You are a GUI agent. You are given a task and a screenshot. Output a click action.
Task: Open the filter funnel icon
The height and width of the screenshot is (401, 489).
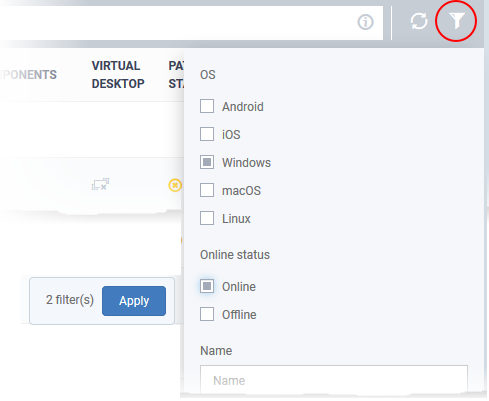coord(456,21)
